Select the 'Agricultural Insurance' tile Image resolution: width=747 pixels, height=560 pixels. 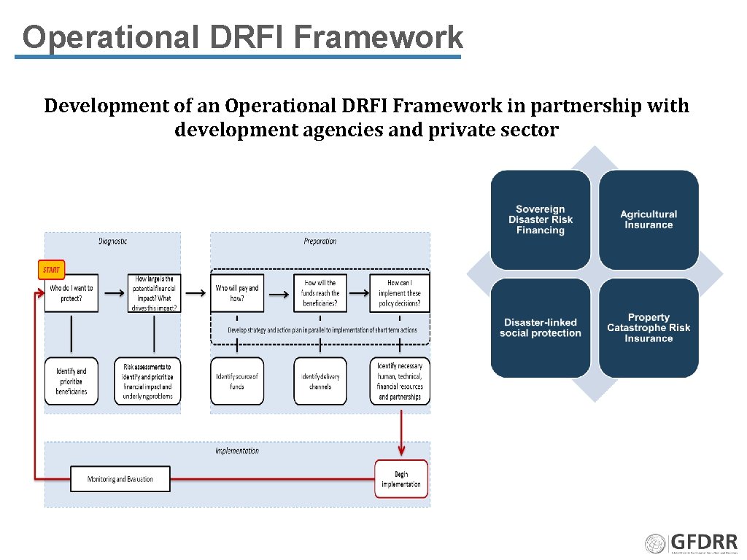(649, 219)
